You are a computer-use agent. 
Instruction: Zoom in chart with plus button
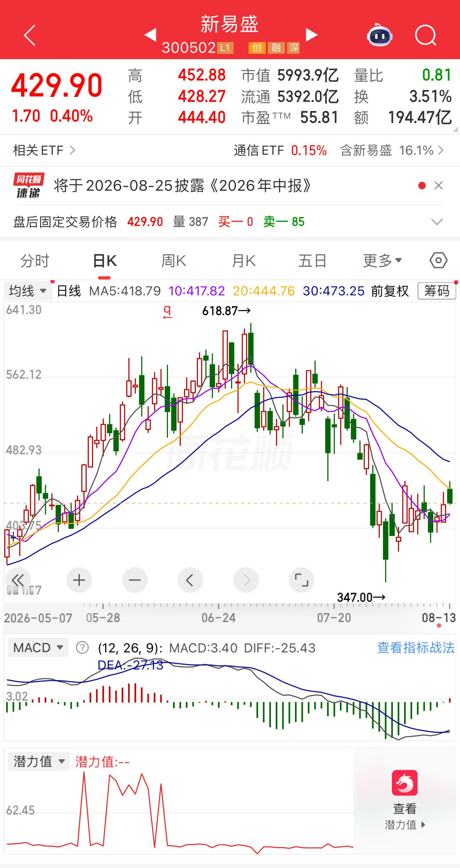[x=79, y=580]
